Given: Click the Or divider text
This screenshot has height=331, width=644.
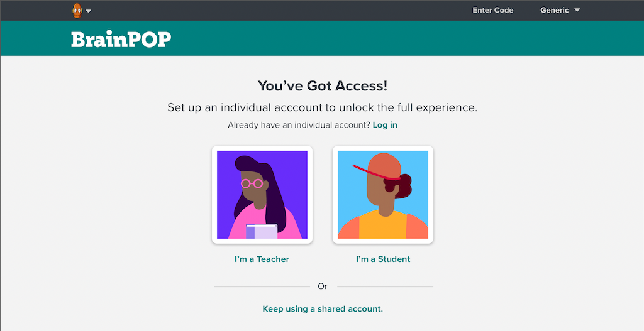Looking at the screenshot, I should point(323,286).
